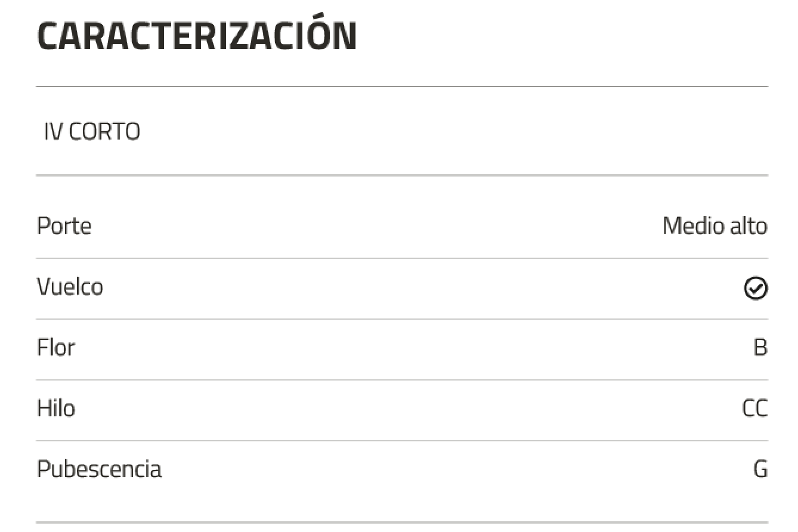Click the Vuelco checkmark circle icon

756,289
